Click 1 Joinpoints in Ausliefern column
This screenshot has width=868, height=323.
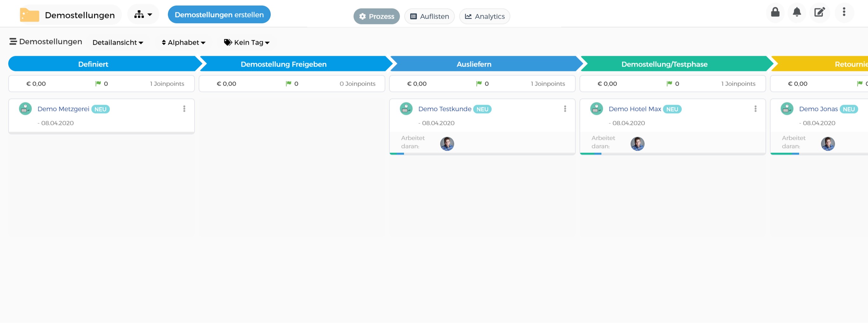pyautogui.click(x=548, y=83)
